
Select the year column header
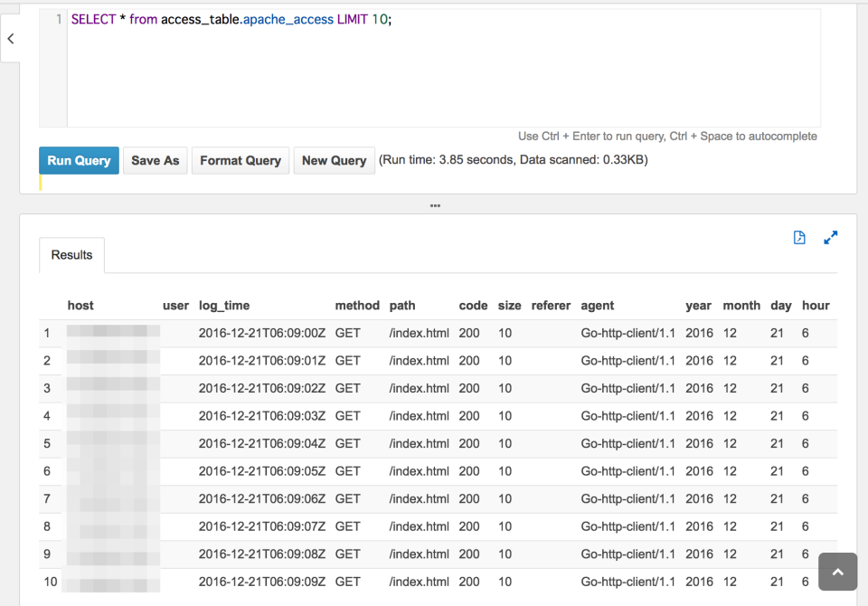(x=698, y=305)
